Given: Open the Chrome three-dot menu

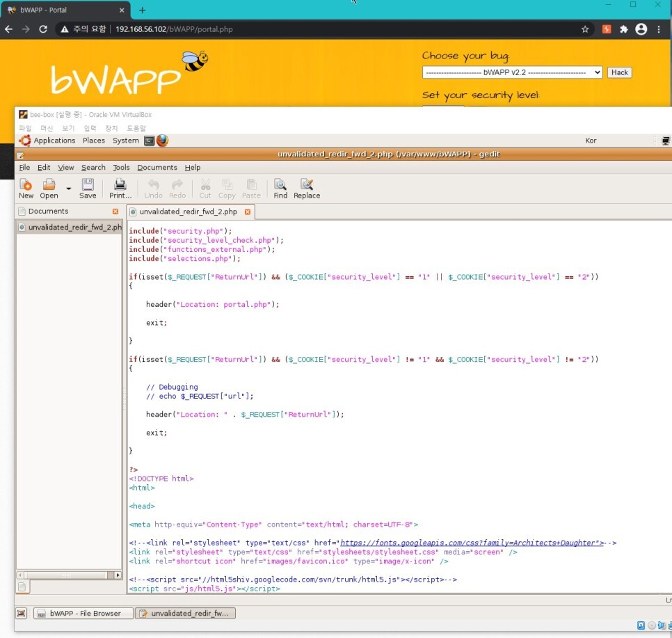Looking at the screenshot, I should [x=659, y=29].
